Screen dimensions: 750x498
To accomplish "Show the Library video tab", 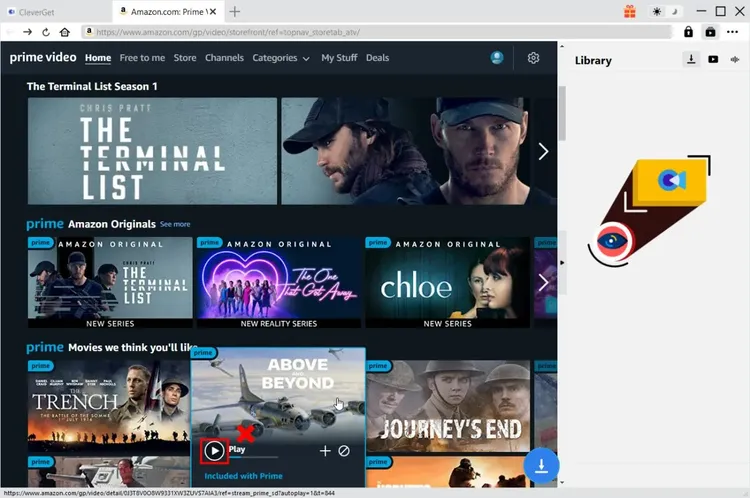I will 713,60.
